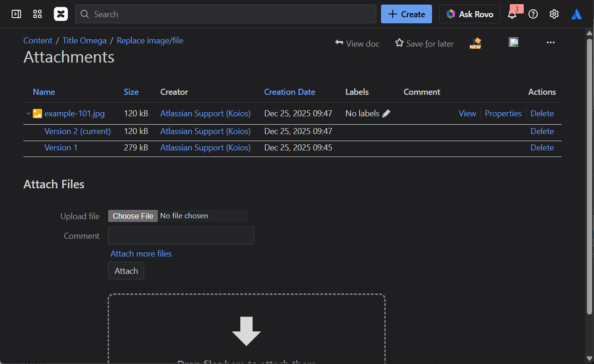Open the settings gear icon

(554, 14)
